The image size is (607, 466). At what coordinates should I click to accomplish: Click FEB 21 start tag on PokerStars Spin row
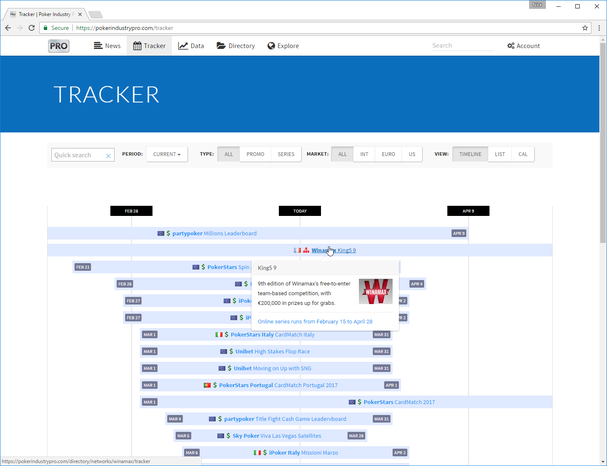(83, 267)
